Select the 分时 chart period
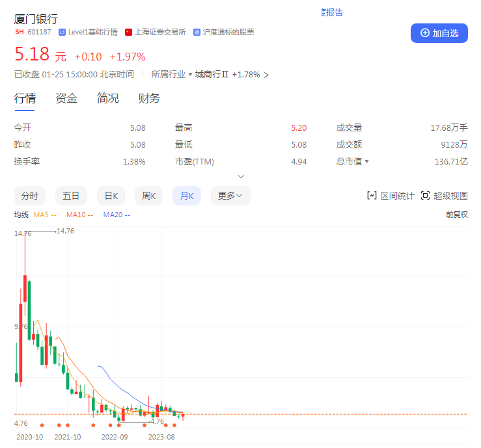Screen dimensions: 481x448 30,196
